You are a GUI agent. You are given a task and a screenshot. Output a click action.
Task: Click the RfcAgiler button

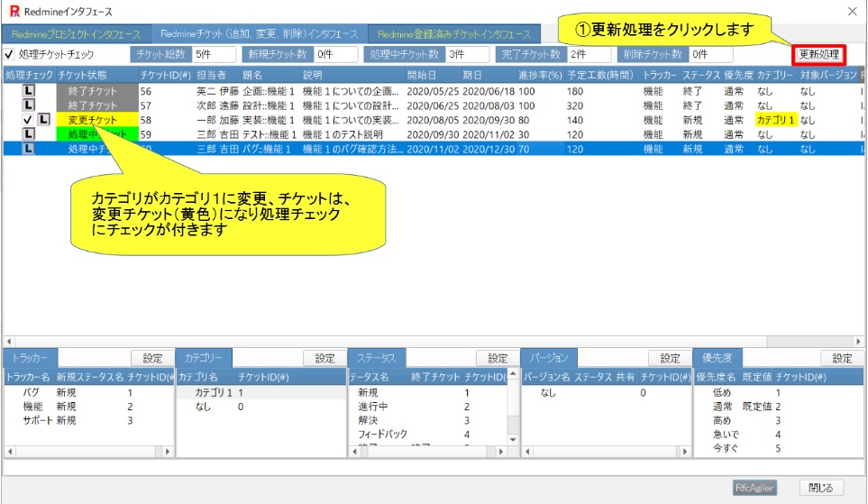(754, 488)
